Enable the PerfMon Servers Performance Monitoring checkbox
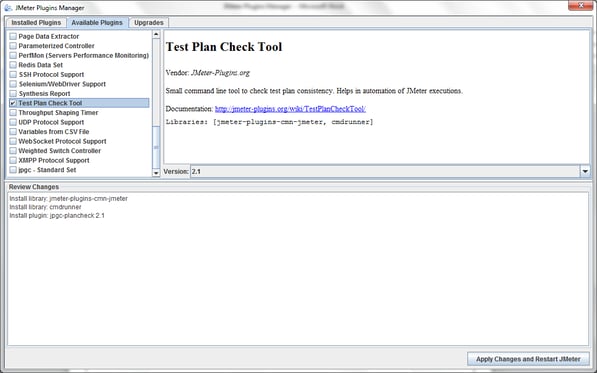 coord(13,55)
